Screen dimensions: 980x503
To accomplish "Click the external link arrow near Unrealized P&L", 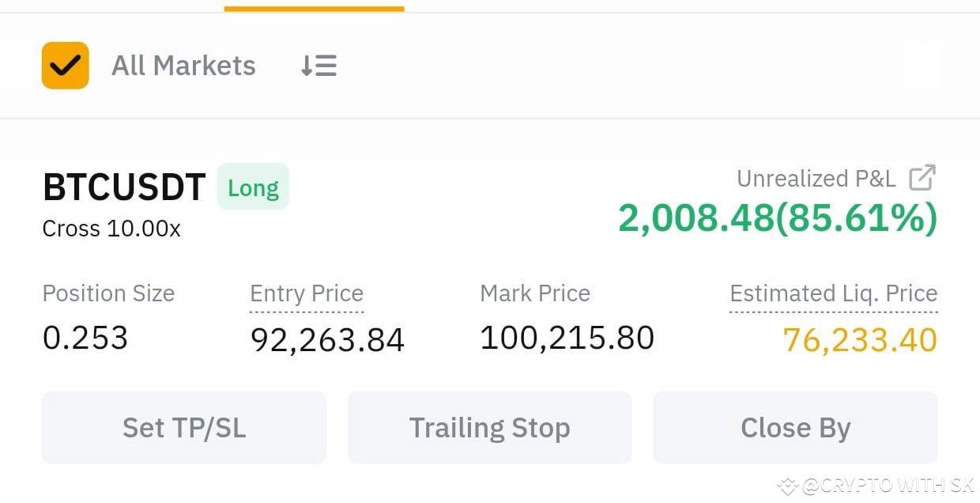I will pyautogui.click(x=923, y=179).
